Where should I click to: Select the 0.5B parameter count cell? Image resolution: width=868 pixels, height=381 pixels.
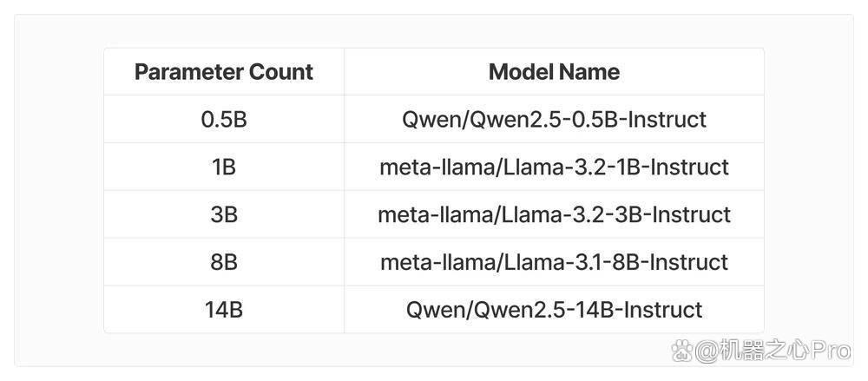tap(224, 119)
